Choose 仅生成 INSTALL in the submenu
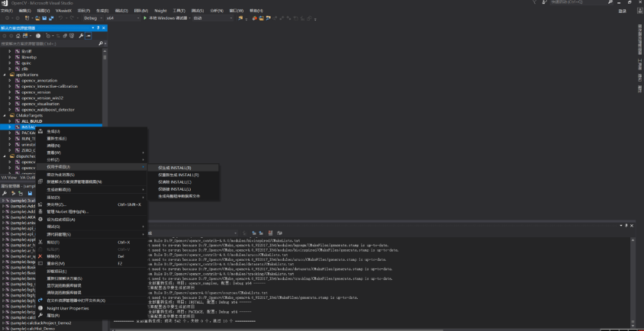The width and height of the screenshot is (644, 331). pos(183,168)
